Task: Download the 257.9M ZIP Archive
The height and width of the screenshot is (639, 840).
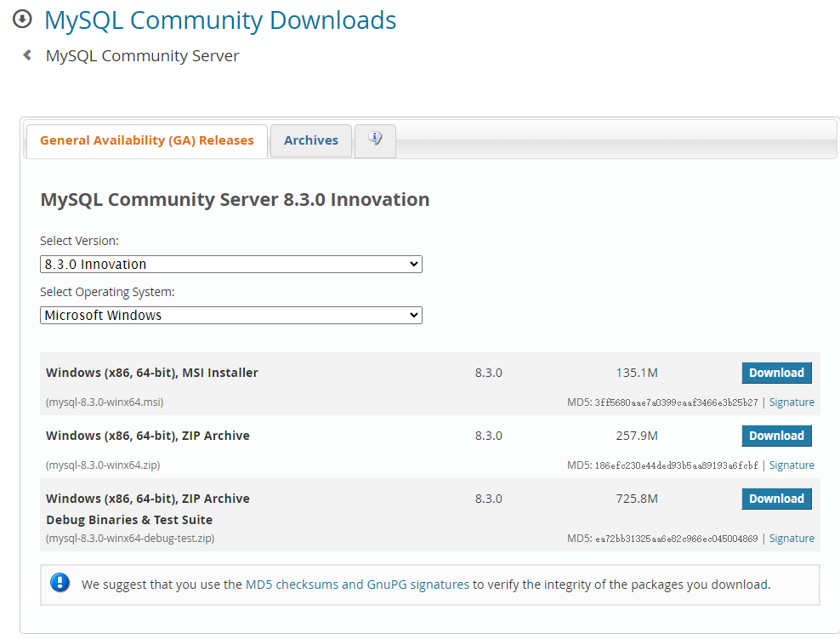Action: tap(776, 436)
